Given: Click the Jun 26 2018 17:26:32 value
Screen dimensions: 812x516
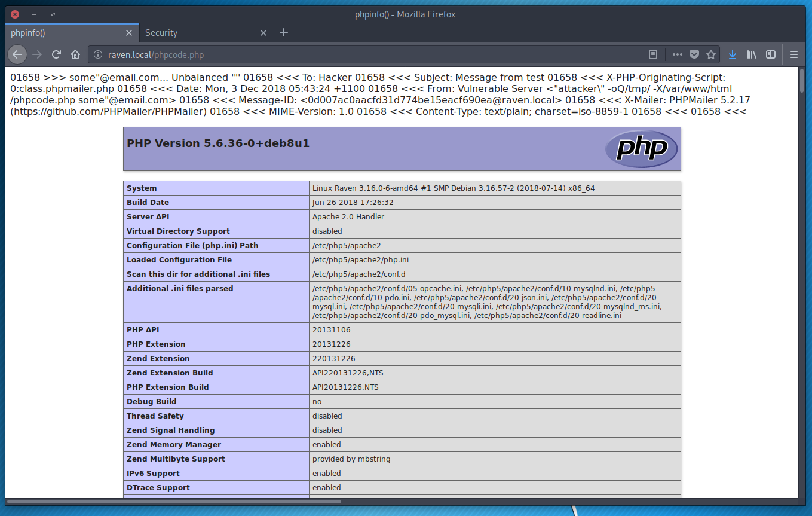Looking at the screenshot, I should tap(353, 203).
